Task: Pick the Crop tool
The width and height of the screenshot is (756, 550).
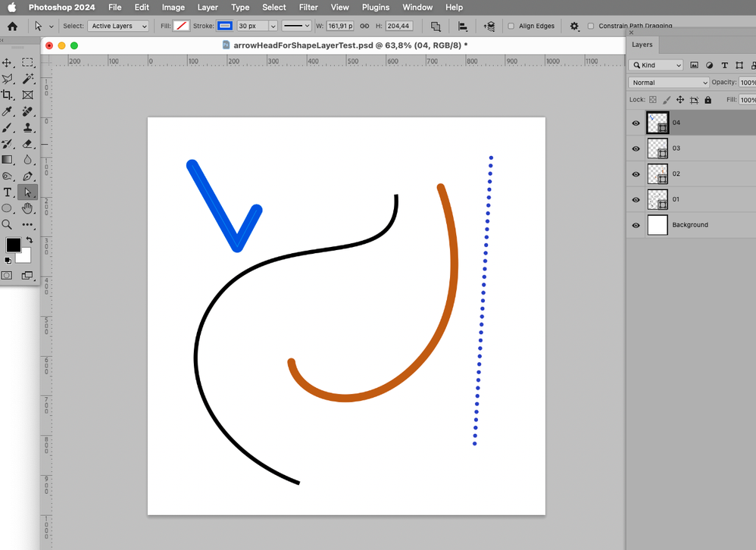Action: (8, 95)
